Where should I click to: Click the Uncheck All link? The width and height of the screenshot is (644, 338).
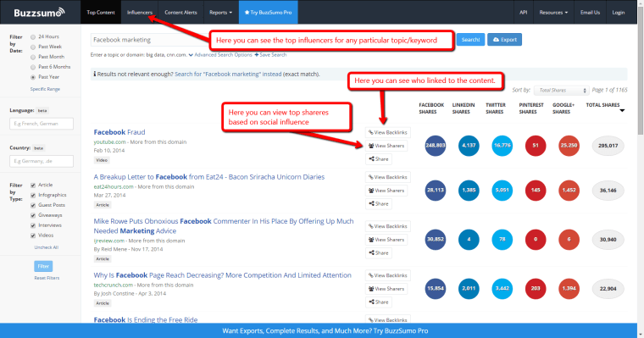47,247
